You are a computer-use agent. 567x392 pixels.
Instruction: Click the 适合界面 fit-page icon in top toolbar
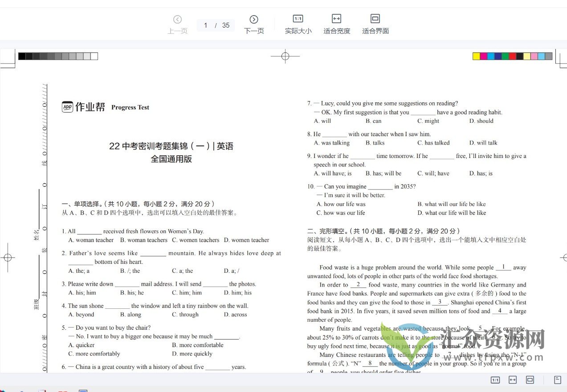[x=375, y=24]
